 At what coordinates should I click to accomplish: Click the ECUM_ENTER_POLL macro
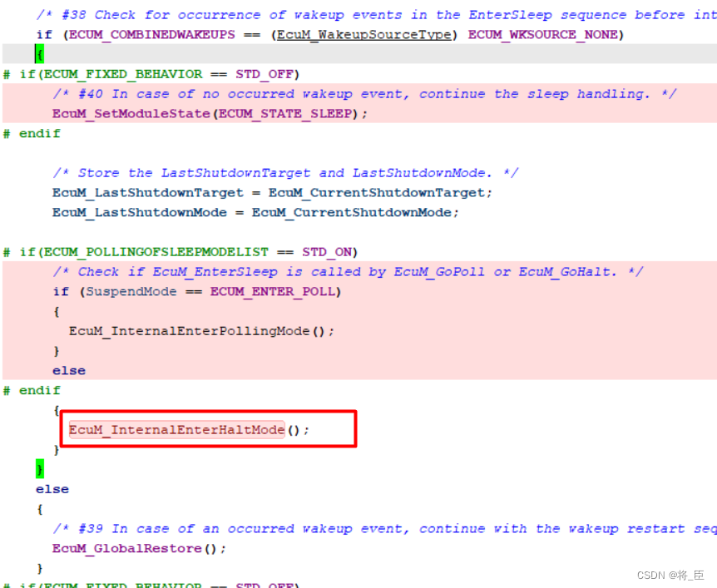[x=273, y=291]
